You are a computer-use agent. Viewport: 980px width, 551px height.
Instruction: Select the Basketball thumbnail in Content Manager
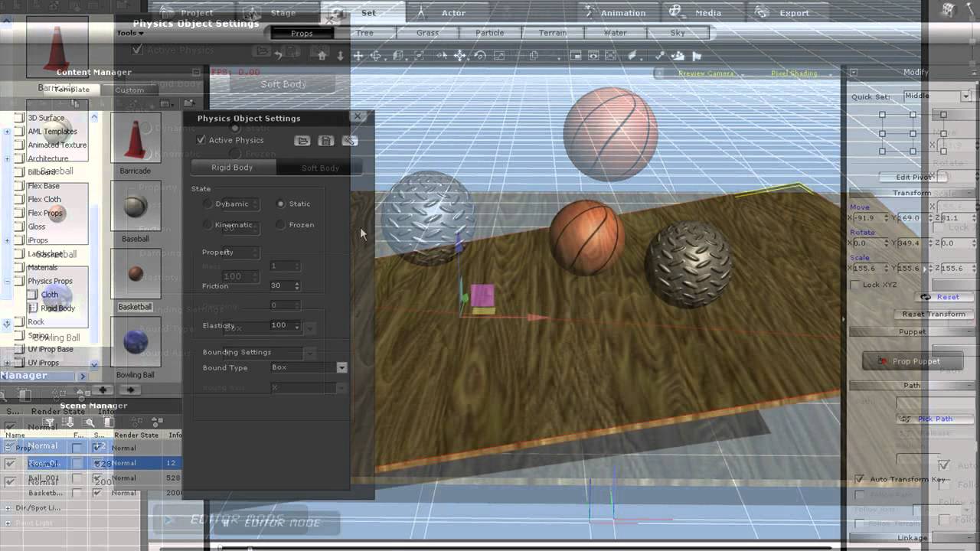[136, 274]
